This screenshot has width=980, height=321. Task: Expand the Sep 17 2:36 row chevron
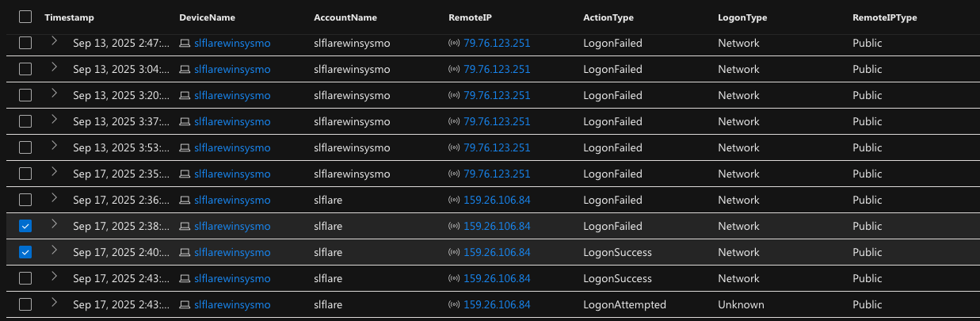tap(54, 199)
